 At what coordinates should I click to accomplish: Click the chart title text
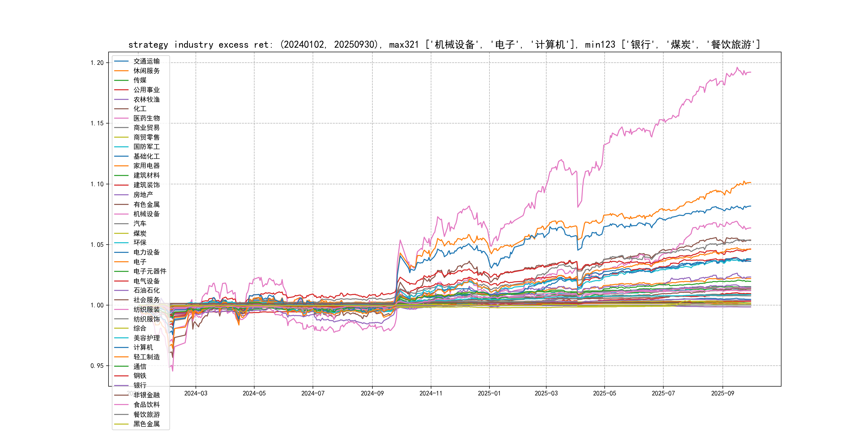coord(444,44)
